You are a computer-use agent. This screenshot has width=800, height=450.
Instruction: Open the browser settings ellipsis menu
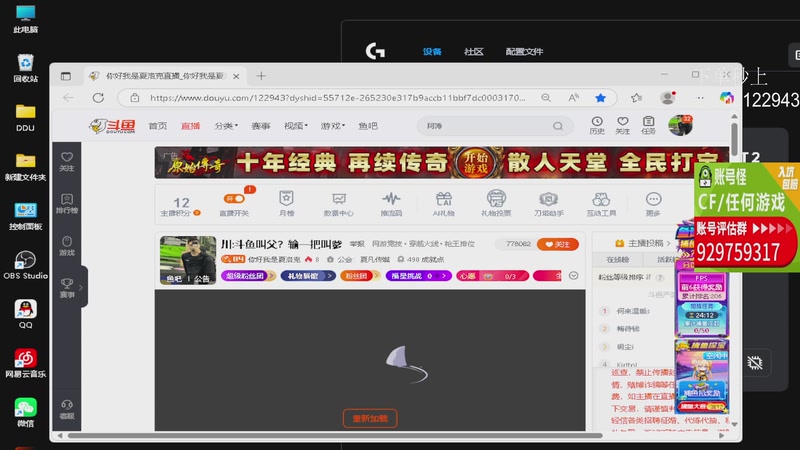click(700, 97)
